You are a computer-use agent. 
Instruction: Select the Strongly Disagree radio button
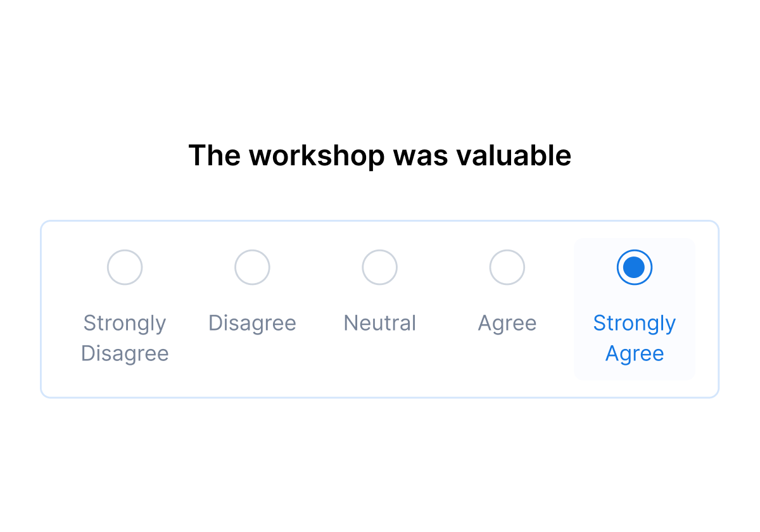(125, 267)
